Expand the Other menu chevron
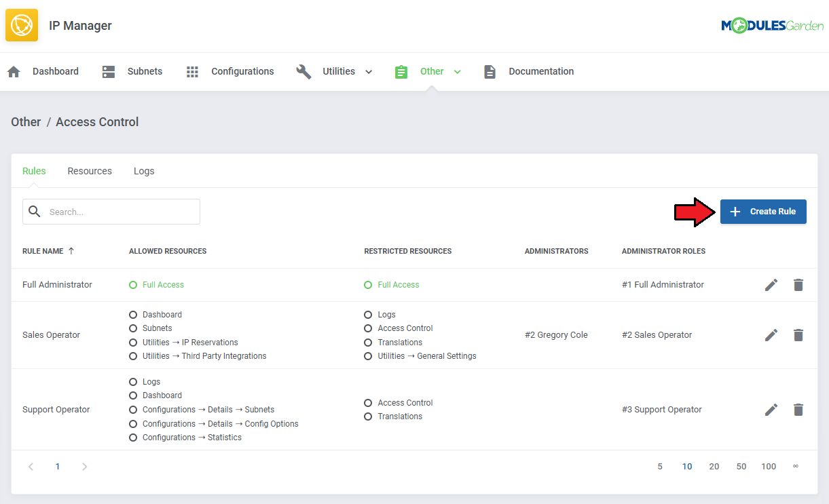Image resolution: width=829 pixels, height=504 pixels. [457, 72]
